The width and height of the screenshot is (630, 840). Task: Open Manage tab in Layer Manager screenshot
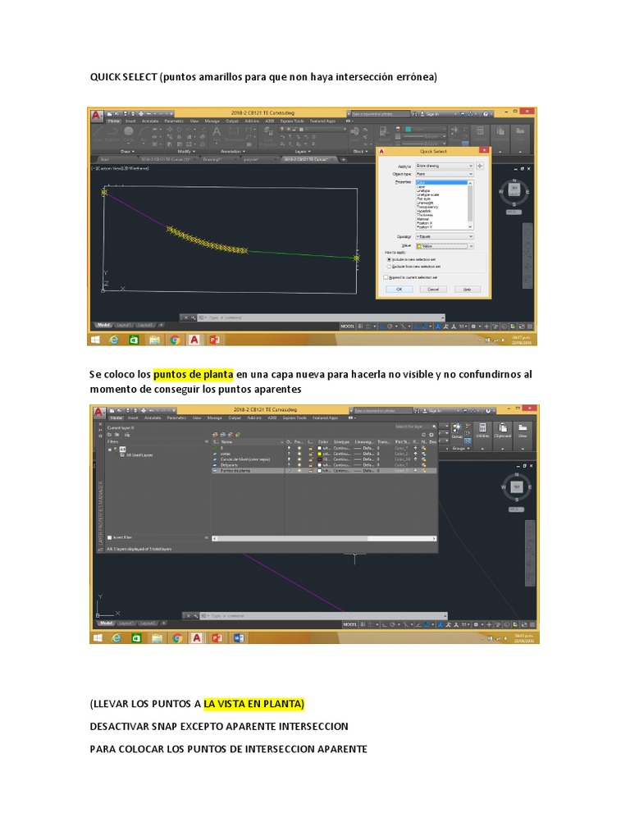click(214, 418)
